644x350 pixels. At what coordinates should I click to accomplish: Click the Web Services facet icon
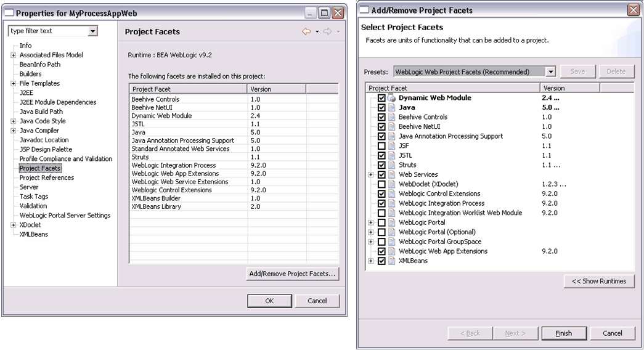pyautogui.click(x=391, y=174)
